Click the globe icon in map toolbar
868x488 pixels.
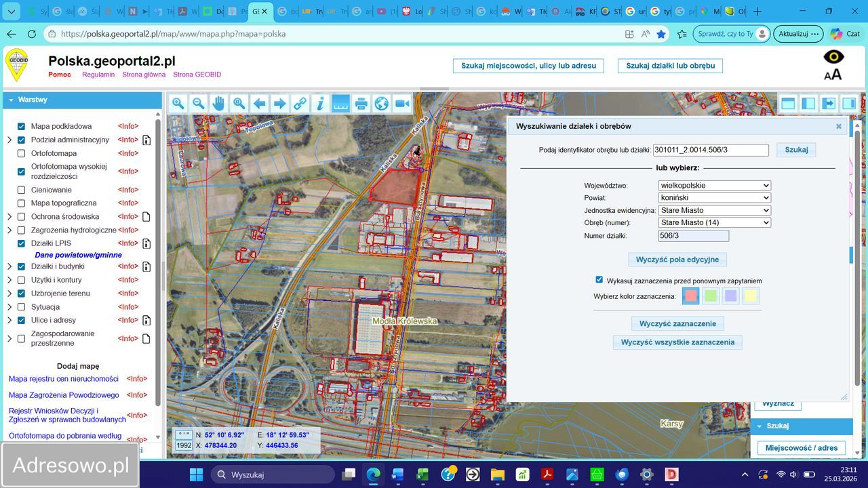tap(382, 103)
